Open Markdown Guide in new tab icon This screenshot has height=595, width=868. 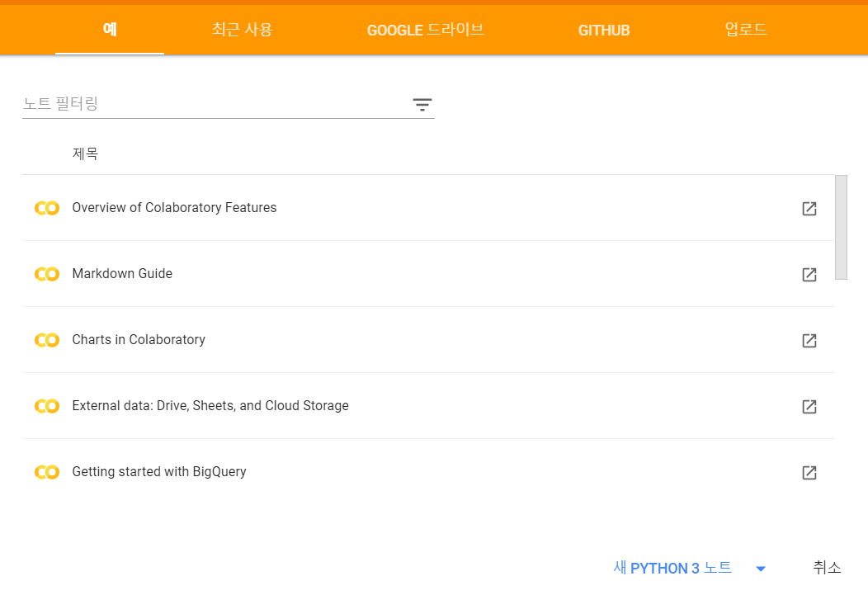809,275
